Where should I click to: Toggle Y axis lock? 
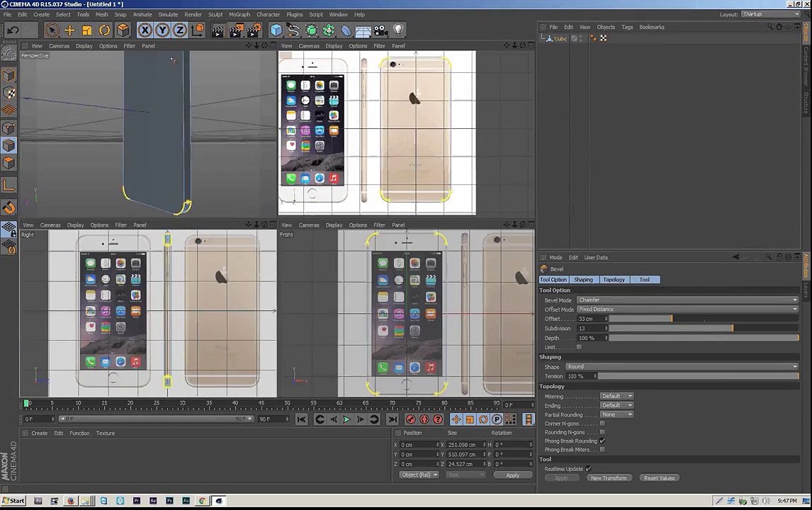pos(162,30)
